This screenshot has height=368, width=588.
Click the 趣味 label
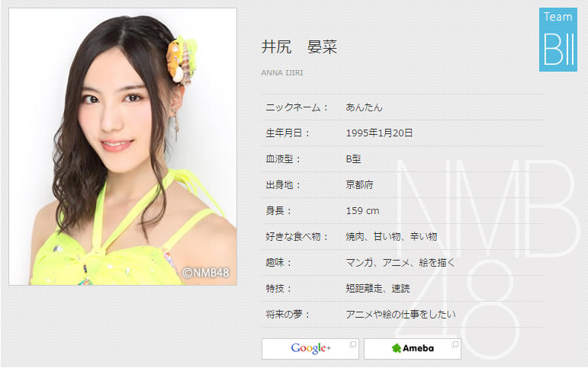(x=278, y=262)
